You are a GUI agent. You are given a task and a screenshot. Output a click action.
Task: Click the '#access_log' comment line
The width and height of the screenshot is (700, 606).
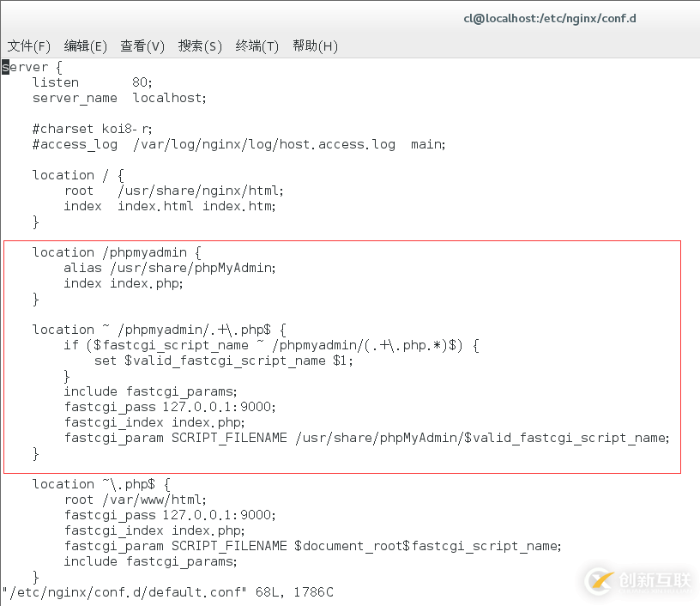238,144
